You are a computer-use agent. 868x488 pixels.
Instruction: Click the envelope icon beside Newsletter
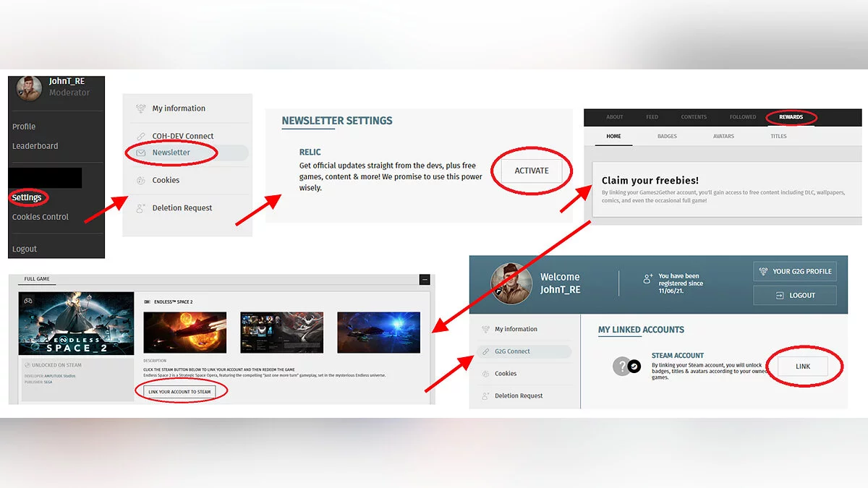click(x=141, y=153)
